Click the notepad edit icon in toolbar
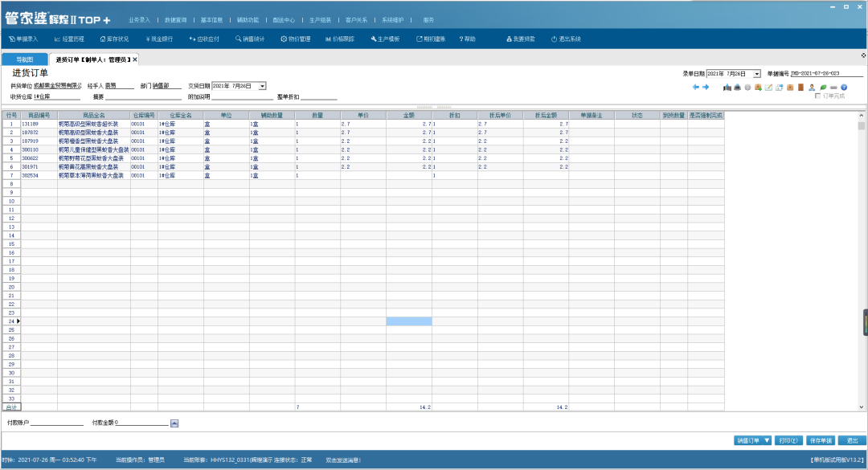Image resolution: width=868 pixels, height=470 pixels. pos(769,87)
